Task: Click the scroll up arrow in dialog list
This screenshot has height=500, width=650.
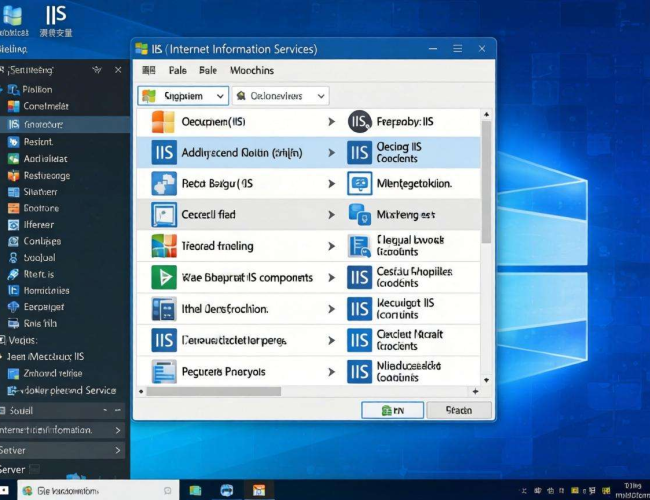Action: click(x=486, y=114)
